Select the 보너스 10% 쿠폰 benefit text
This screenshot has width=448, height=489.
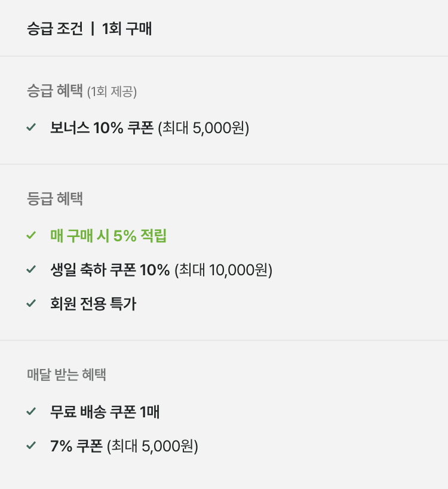click(x=102, y=128)
